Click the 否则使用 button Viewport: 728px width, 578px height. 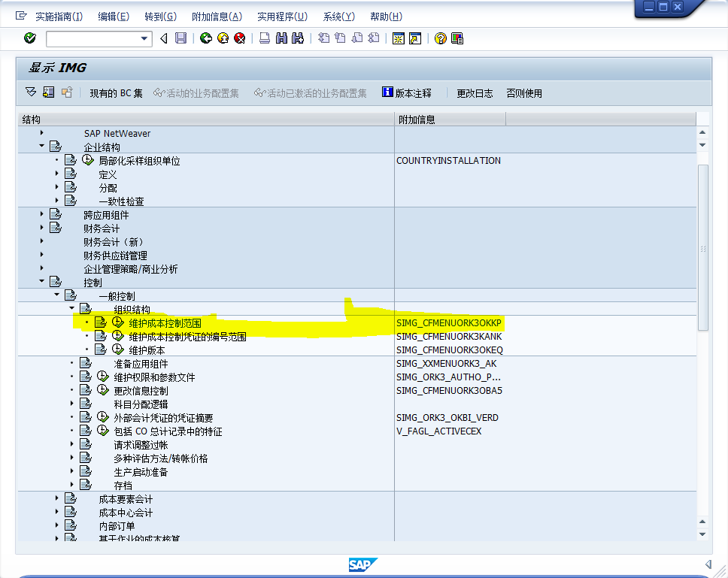[524, 93]
